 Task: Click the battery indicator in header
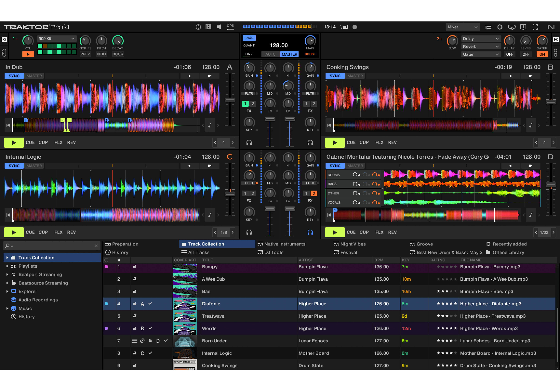[x=344, y=27]
